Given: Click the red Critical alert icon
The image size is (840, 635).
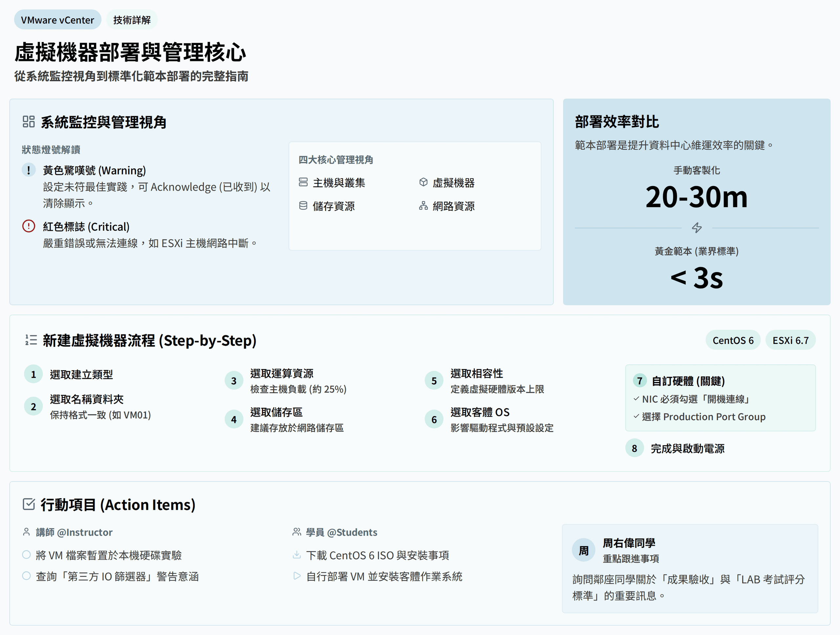Looking at the screenshot, I should (29, 226).
